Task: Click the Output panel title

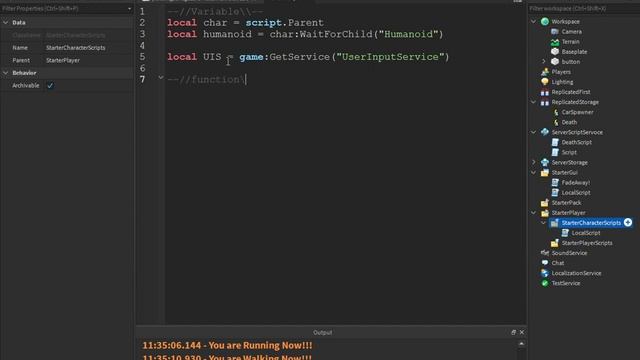Action: pyautogui.click(x=322, y=332)
